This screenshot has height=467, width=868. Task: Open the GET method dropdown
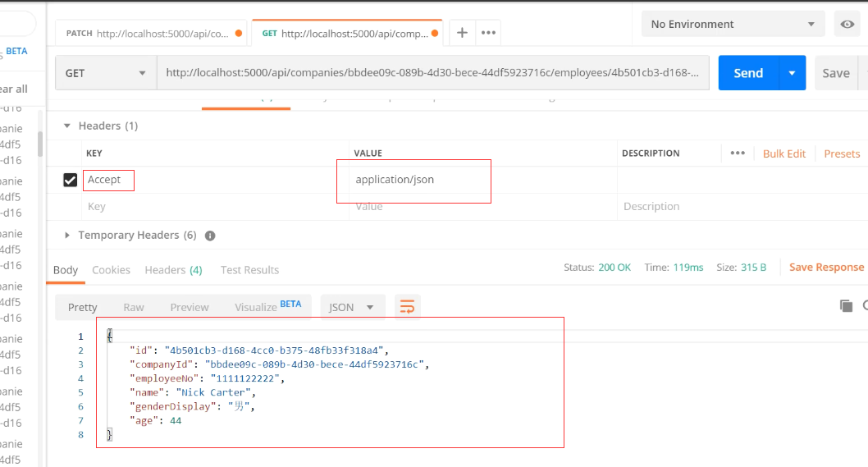106,73
